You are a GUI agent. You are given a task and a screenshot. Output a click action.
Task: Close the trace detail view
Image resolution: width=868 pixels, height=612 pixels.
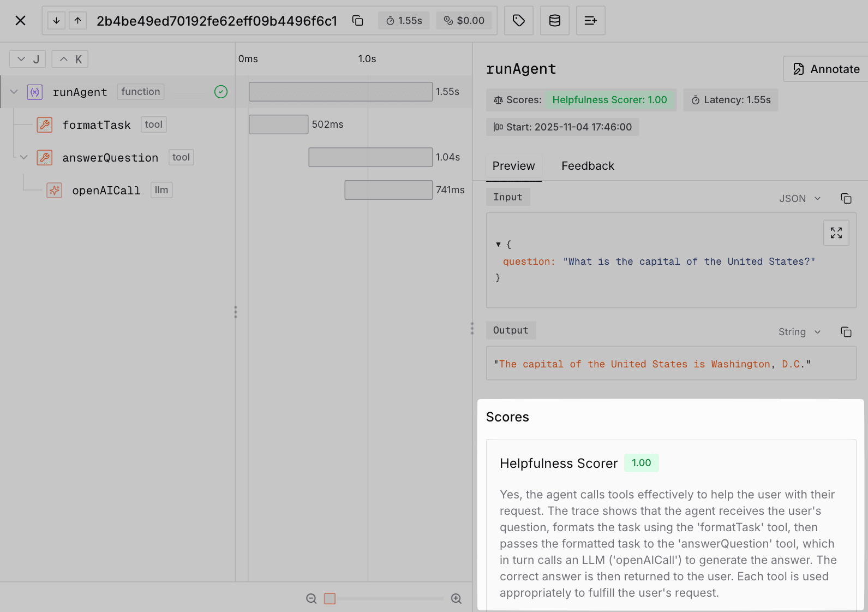[x=20, y=21]
